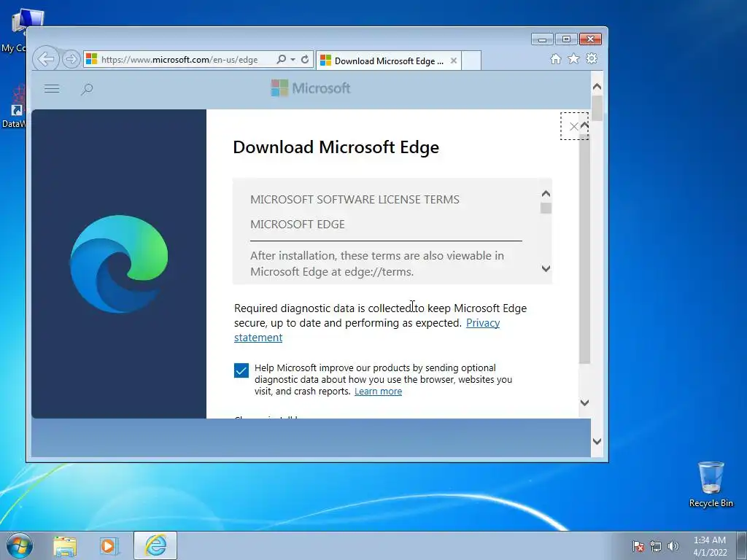The width and height of the screenshot is (747, 560).
Task: Click the Microsoft Edge logo image
Action: coord(119,264)
